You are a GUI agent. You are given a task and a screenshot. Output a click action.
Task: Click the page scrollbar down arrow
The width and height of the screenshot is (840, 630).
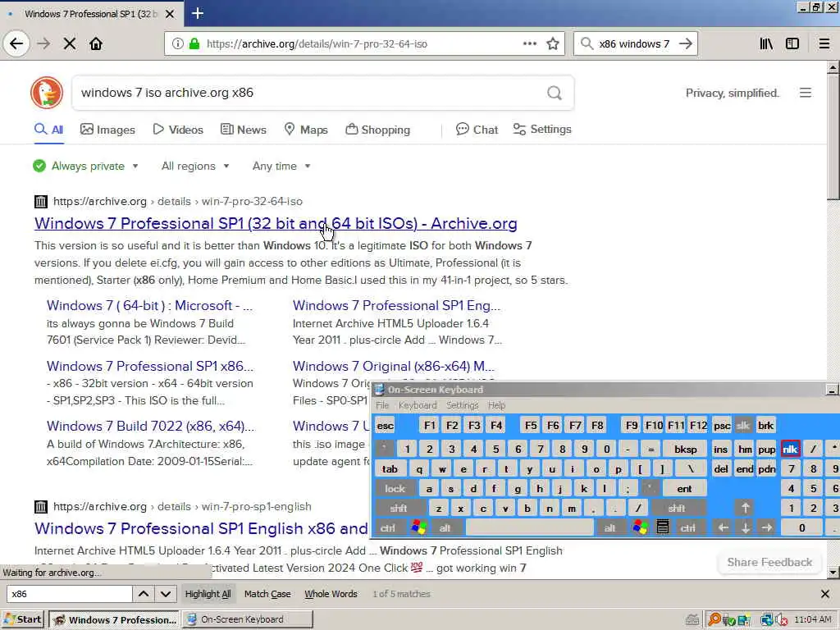[833, 573]
